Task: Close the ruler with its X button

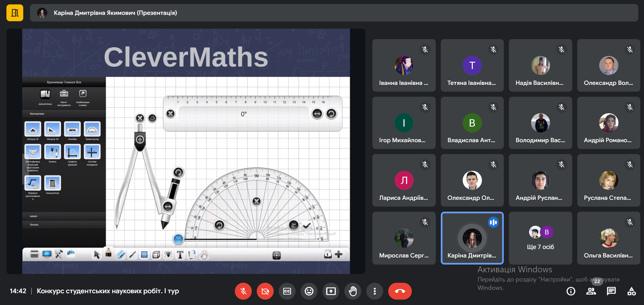Action: tap(171, 114)
